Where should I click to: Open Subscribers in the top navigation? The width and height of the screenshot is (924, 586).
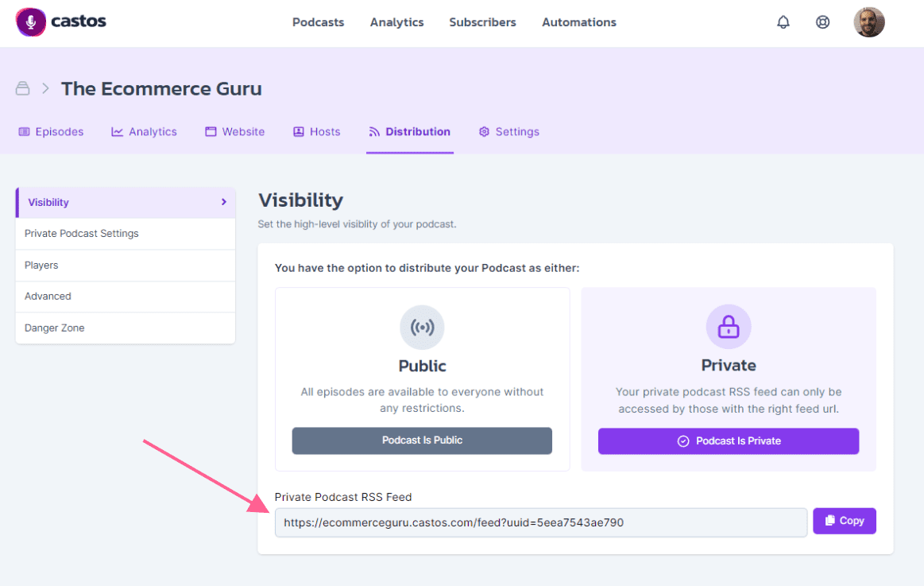pyautogui.click(x=482, y=22)
